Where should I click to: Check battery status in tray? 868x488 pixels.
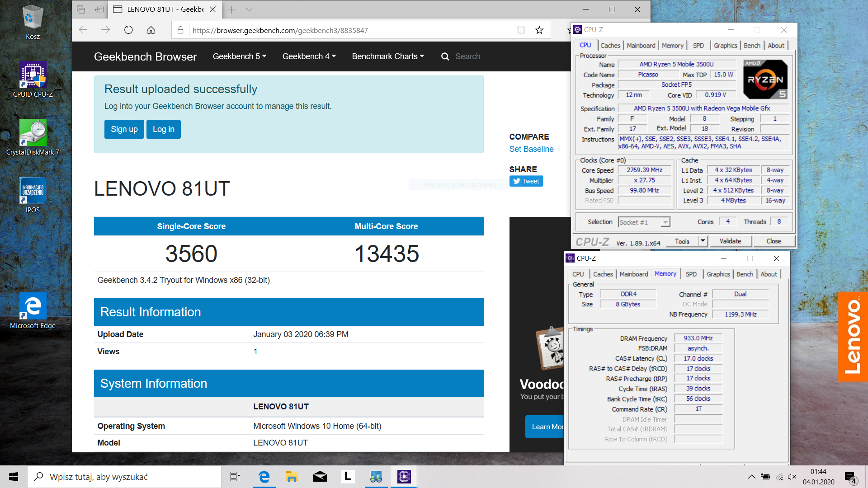(765, 477)
